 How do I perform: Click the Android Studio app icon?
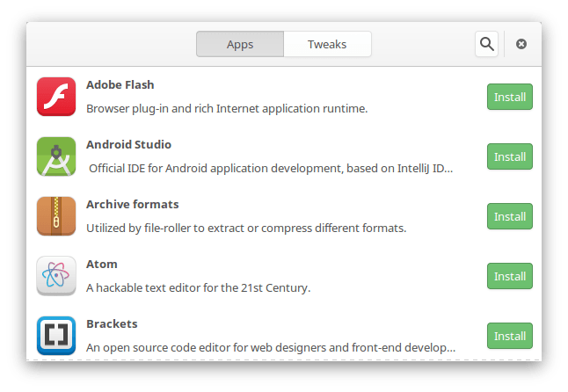pos(56,156)
